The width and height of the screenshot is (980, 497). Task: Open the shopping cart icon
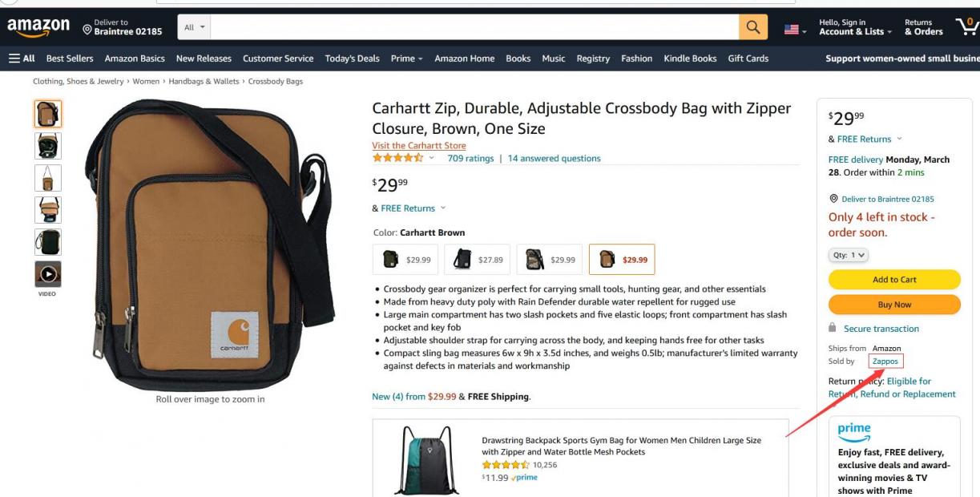pos(967,27)
